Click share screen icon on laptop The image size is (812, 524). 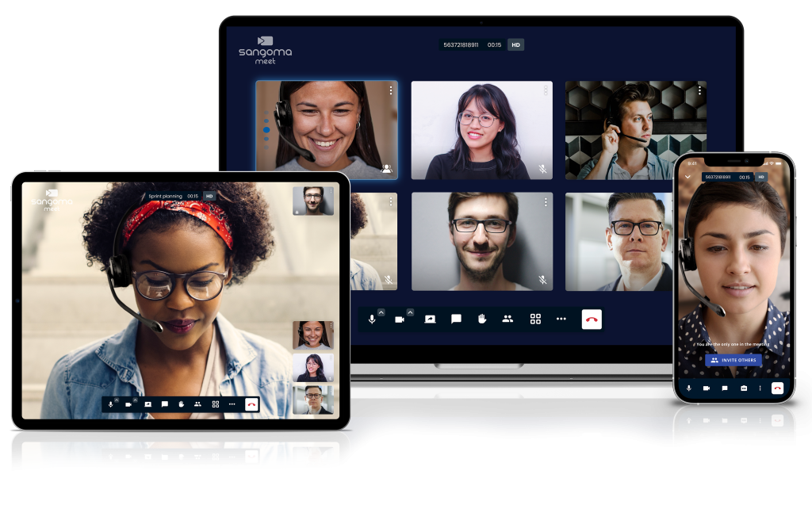point(430,319)
